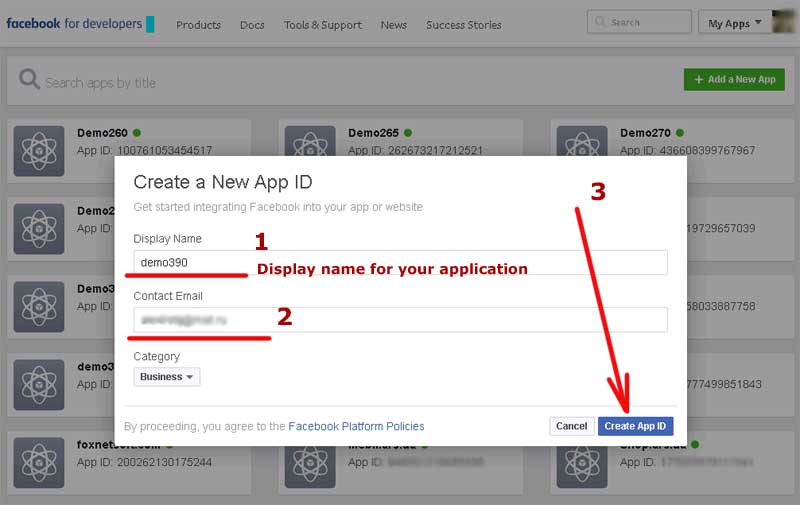Screen dimensions: 800x505
Task: Open the Demo260 app title
Action: coord(102,133)
